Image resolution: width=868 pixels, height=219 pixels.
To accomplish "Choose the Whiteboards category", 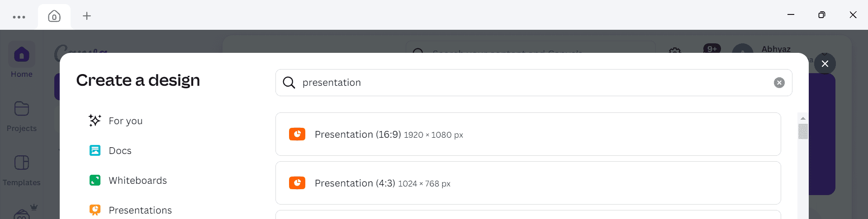I will coord(138,181).
